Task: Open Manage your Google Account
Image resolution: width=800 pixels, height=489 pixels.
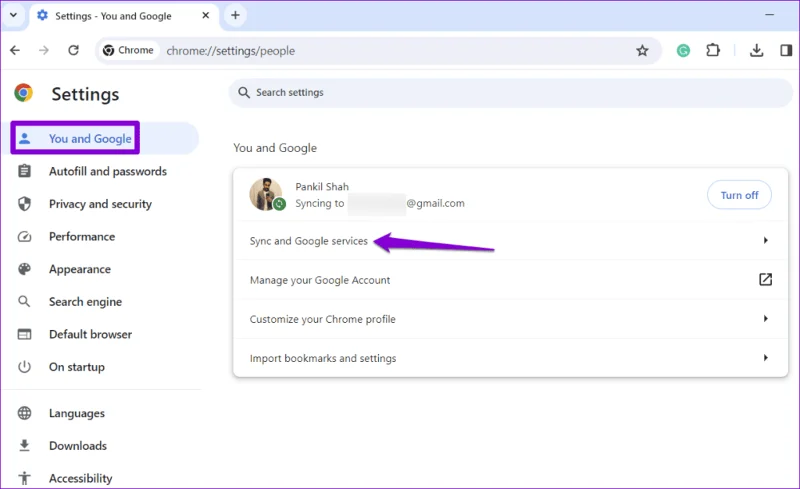Action: 510,280
